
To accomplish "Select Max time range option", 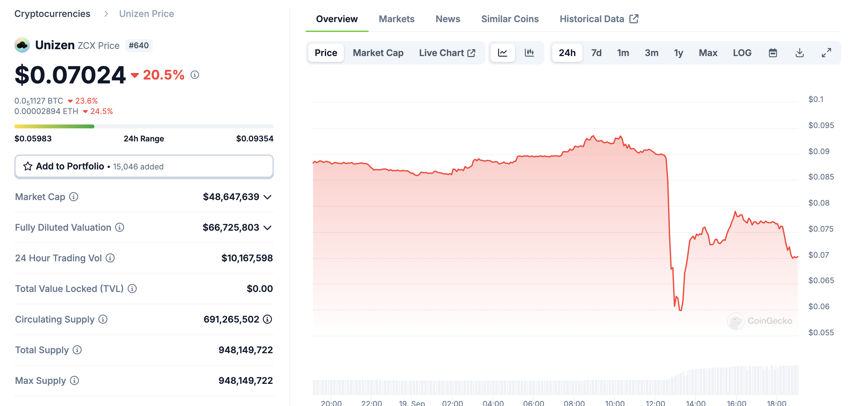I will click(x=707, y=52).
